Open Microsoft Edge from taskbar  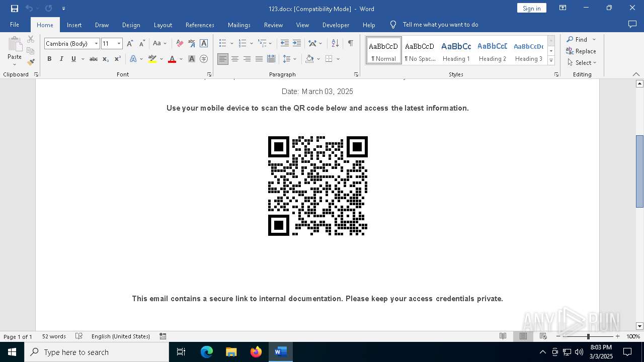[x=207, y=352]
